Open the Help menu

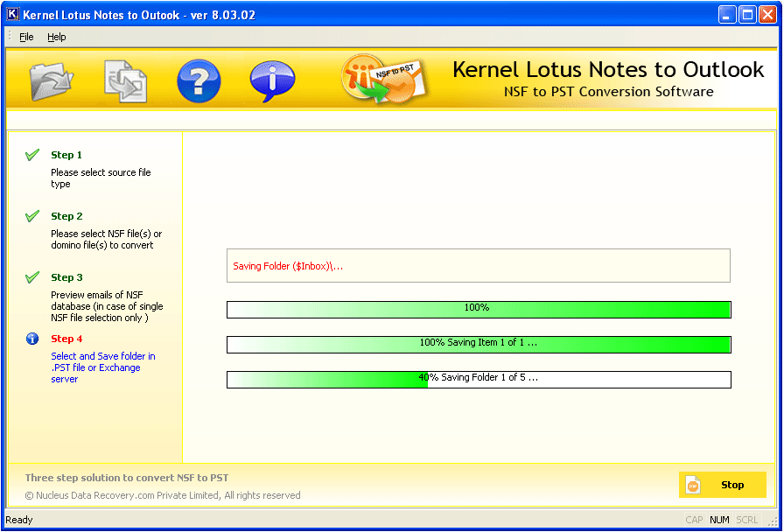click(57, 37)
